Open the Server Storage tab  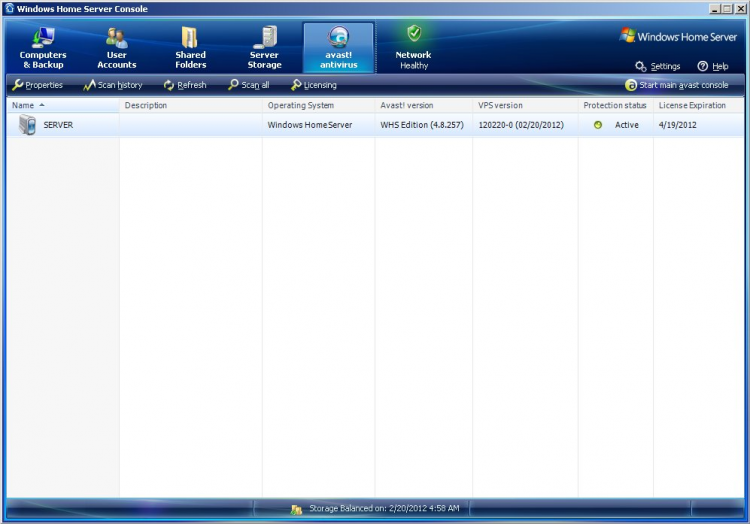tap(265, 47)
